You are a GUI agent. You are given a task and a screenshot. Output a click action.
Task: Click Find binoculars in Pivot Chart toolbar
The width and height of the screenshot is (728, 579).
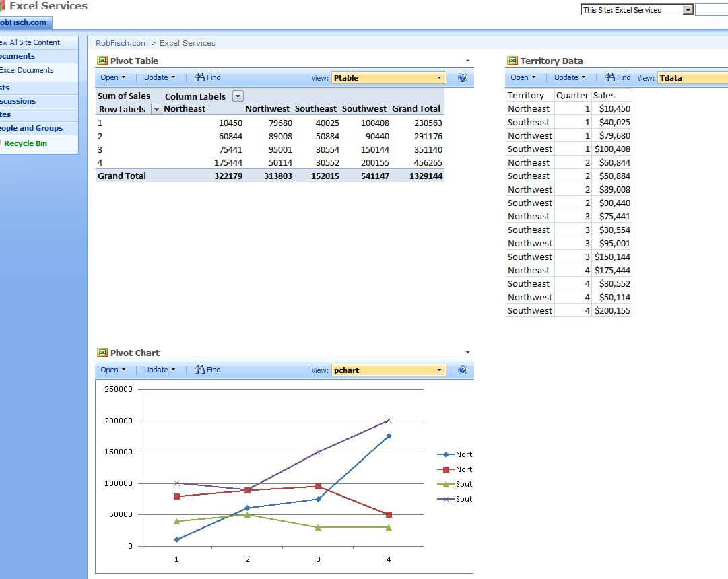click(x=199, y=370)
